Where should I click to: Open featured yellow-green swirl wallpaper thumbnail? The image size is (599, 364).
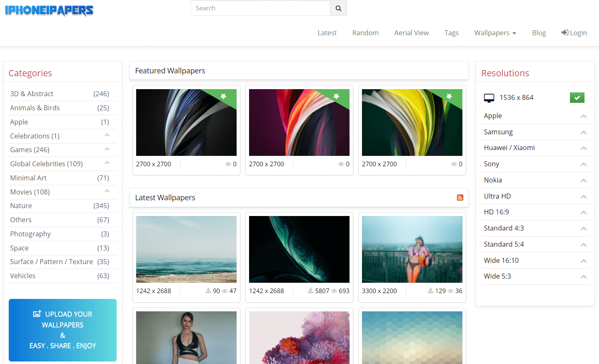click(x=412, y=122)
